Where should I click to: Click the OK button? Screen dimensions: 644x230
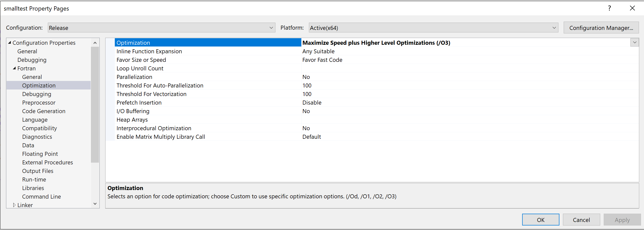coord(540,219)
